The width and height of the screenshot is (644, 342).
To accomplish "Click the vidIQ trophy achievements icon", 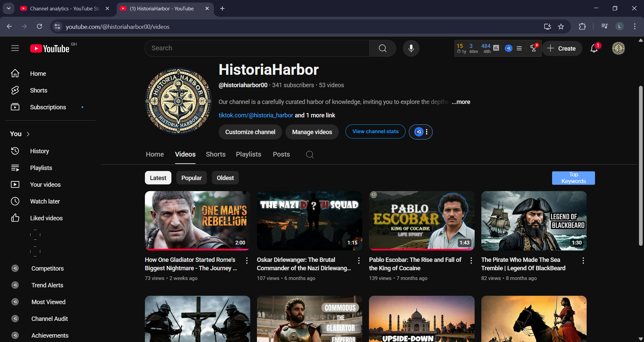I will (533, 49).
